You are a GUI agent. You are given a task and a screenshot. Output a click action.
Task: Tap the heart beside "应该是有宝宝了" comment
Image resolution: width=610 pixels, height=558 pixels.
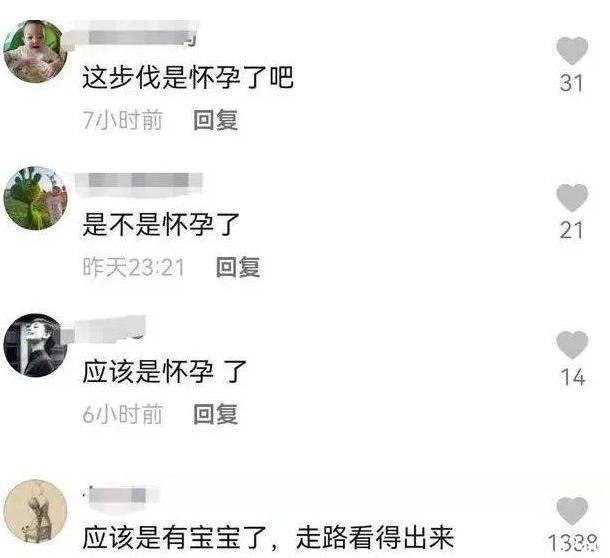coord(571,511)
